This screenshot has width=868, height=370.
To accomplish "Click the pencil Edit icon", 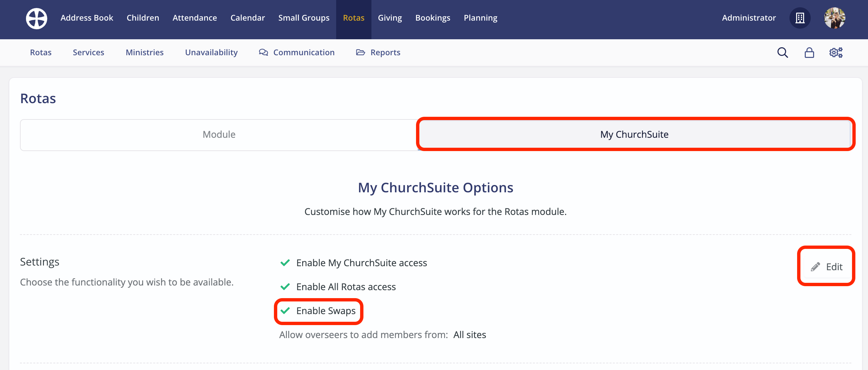I will [x=815, y=267].
